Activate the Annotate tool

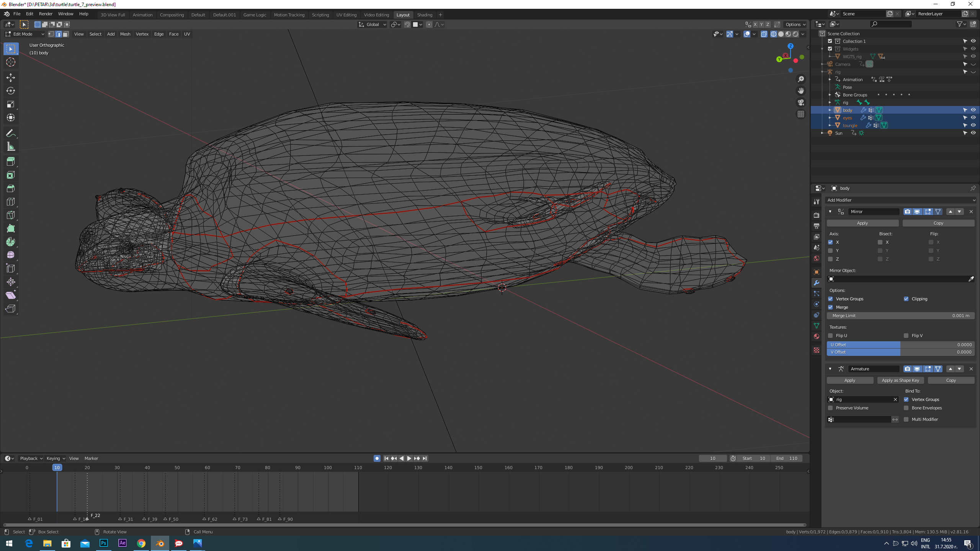pos(11,133)
